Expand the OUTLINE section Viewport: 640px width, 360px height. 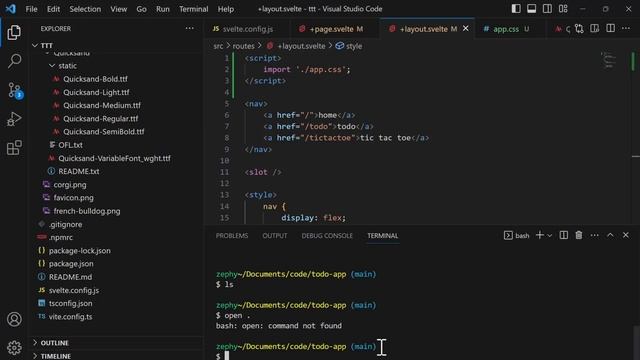(54, 343)
